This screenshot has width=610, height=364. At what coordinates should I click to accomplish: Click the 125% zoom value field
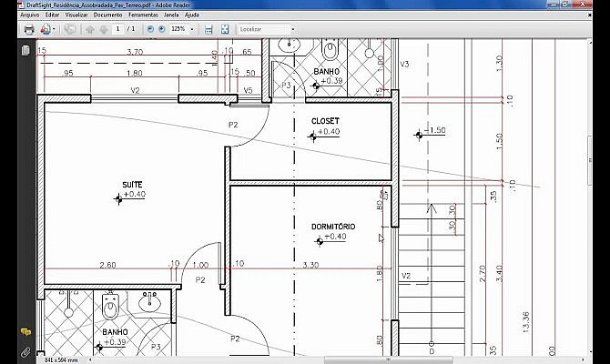(x=178, y=29)
